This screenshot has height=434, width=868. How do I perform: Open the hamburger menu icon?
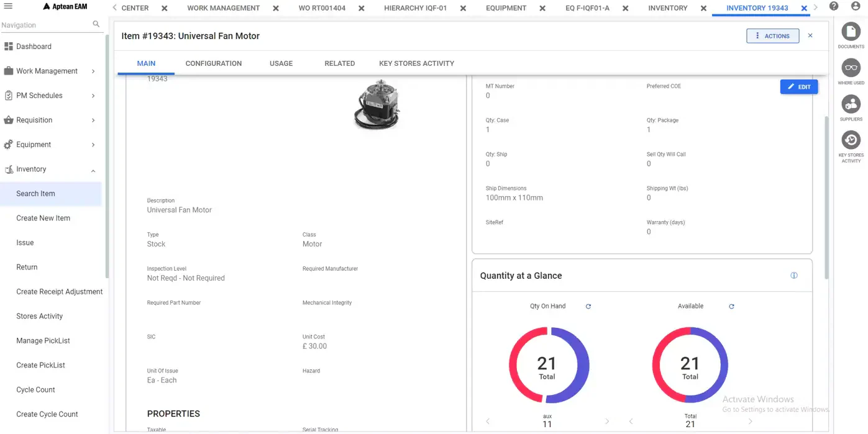(x=8, y=6)
